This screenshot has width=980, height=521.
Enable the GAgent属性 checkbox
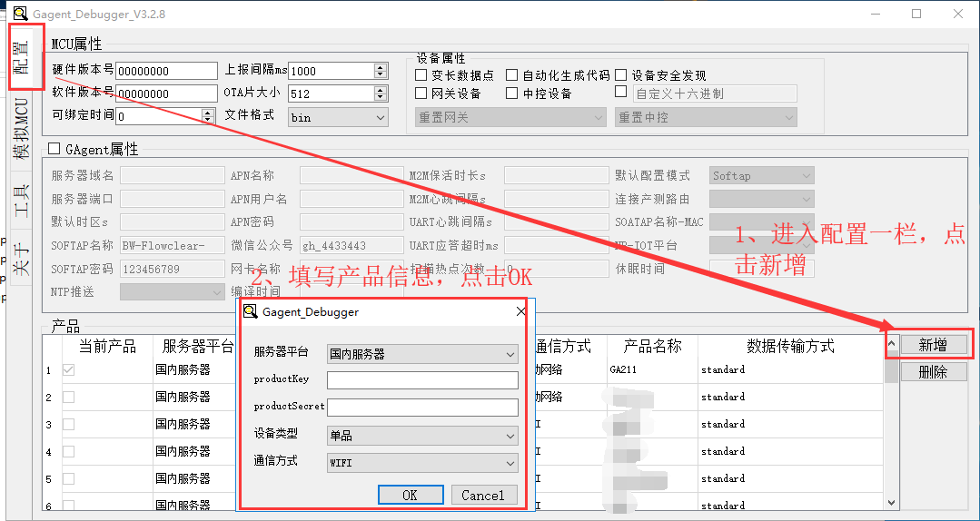pos(54,149)
